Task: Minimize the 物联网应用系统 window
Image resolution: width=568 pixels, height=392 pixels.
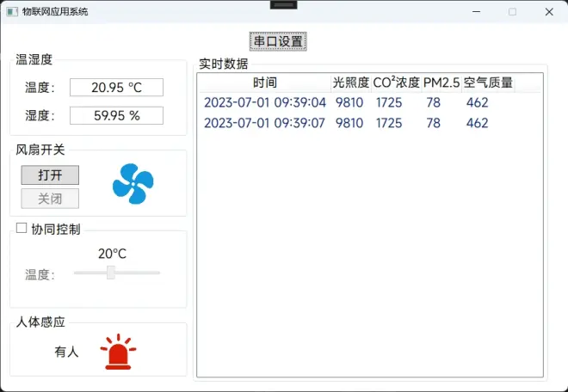Action: click(x=474, y=12)
